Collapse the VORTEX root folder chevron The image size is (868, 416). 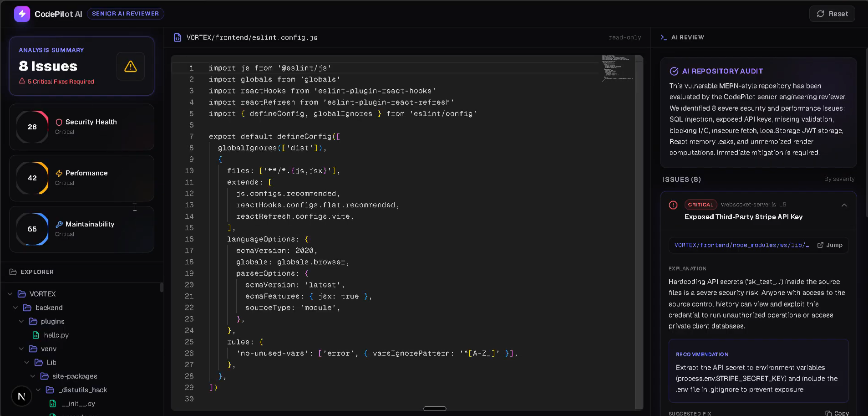[x=10, y=294]
